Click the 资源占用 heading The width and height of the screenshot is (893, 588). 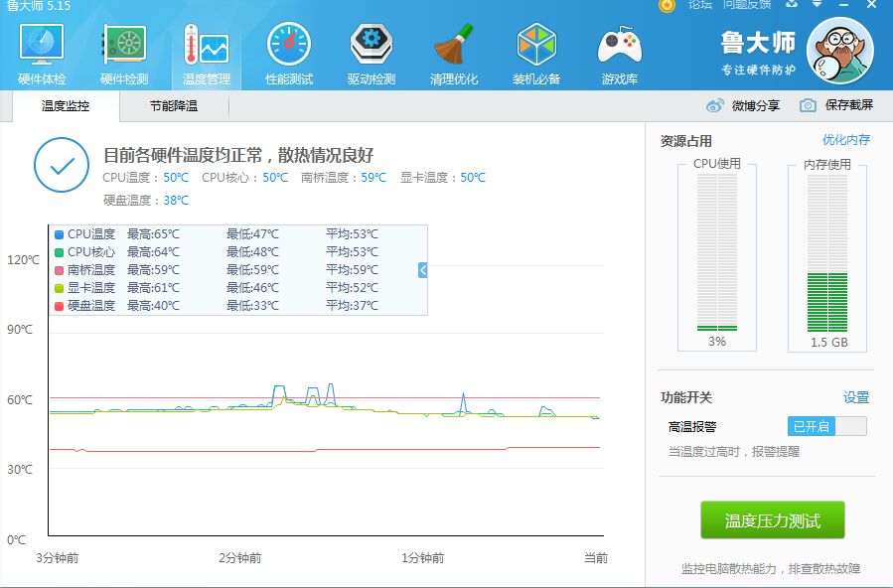(686, 141)
